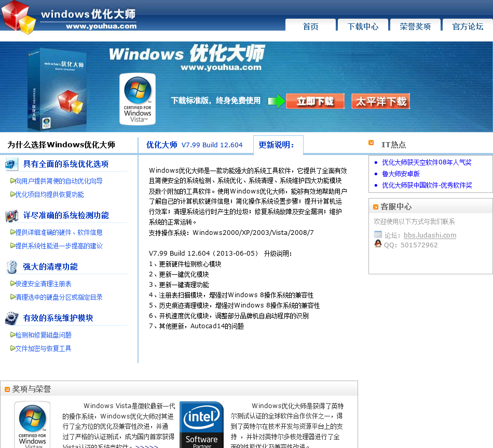Click QQ number 501572962
Screen dimensions: 493x448
point(419,245)
